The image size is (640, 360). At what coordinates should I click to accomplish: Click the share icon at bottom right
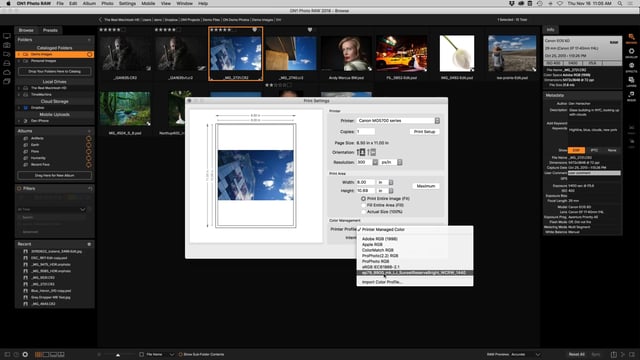coord(613,355)
